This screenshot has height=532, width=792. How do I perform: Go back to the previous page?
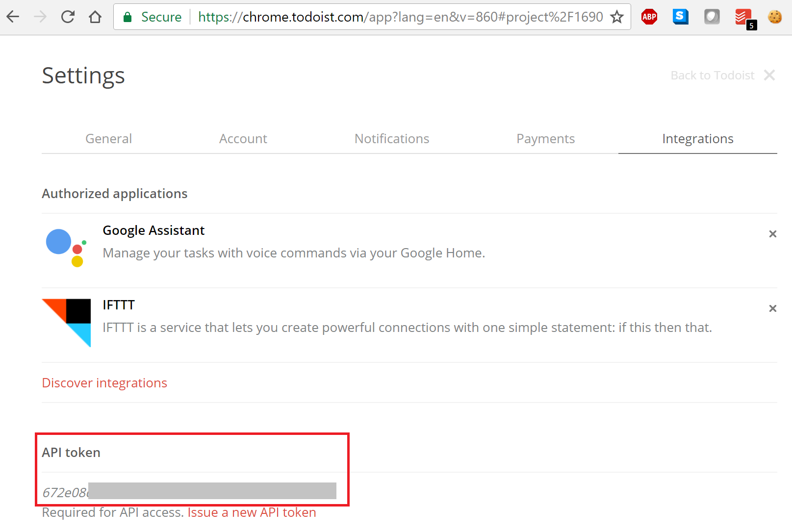pos(13,16)
